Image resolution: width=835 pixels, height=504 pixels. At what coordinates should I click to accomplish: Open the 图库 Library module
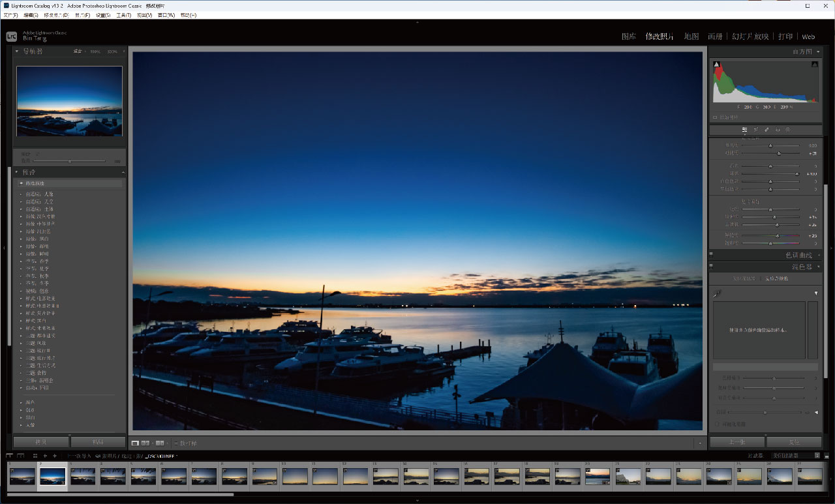click(x=628, y=37)
